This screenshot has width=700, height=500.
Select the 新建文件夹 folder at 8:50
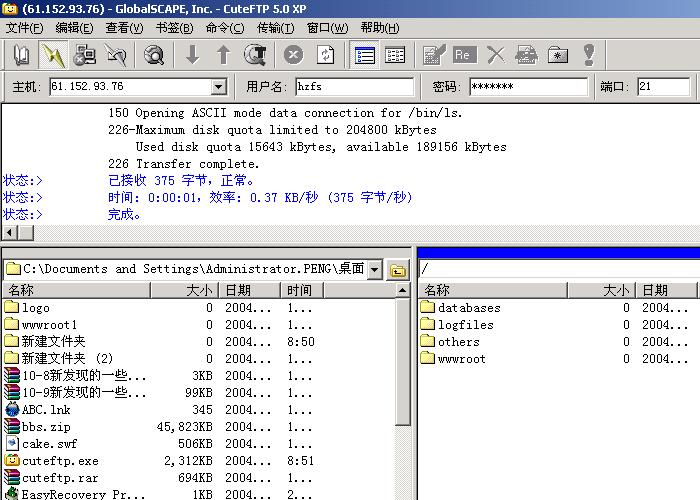click(x=45, y=342)
